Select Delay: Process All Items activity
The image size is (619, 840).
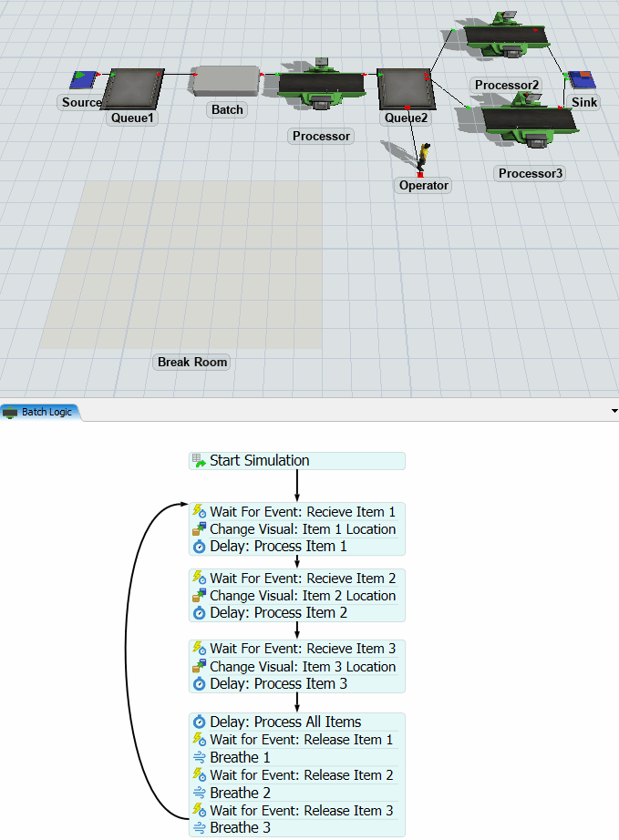point(284,722)
